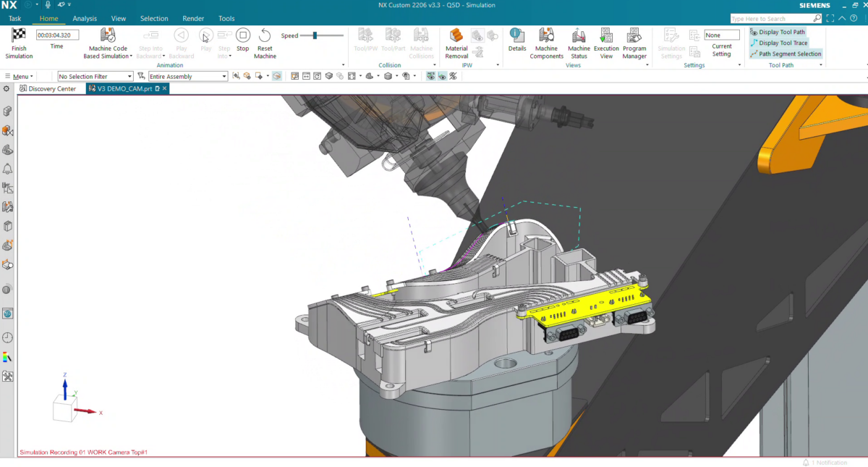
Task: Open the Discovery Center tab
Action: point(49,88)
